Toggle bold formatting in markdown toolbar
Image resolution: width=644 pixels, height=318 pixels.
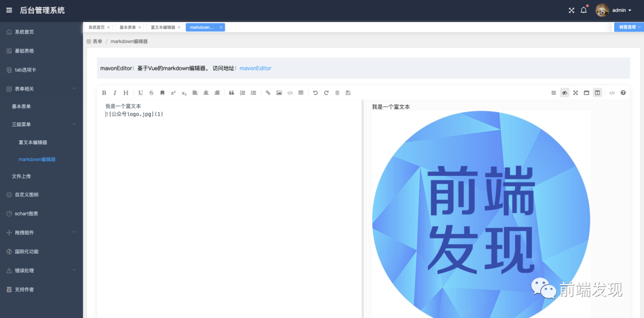click(x=104, y=93)
